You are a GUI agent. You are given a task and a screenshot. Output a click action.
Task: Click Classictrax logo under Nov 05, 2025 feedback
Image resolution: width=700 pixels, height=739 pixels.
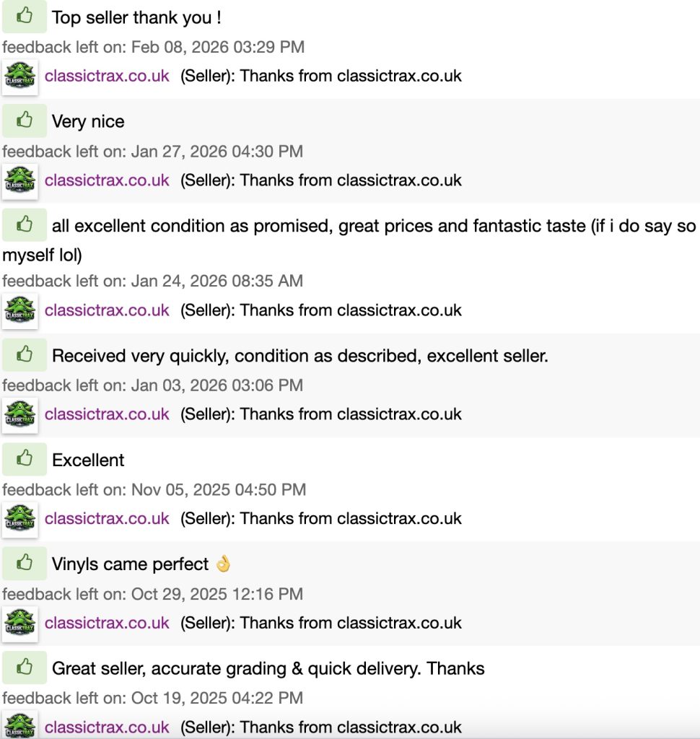pos(20,518)
